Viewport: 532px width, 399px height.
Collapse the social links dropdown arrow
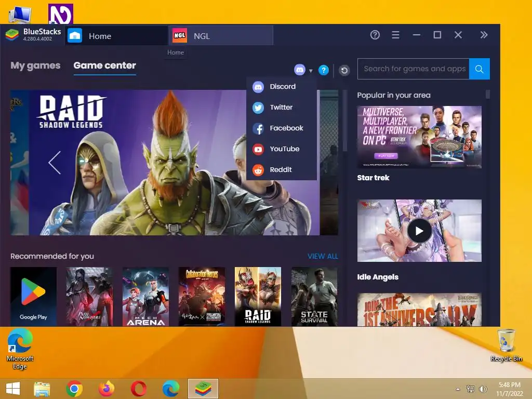[311, 71]
